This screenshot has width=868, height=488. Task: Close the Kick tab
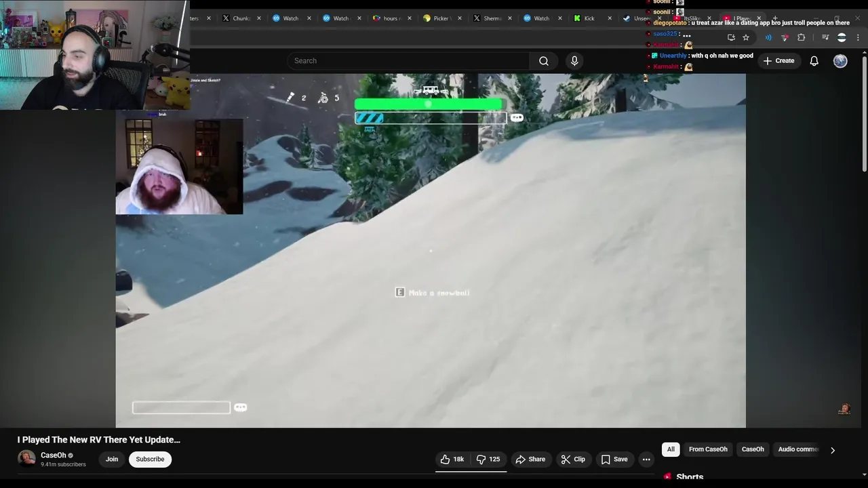point(610,18)
